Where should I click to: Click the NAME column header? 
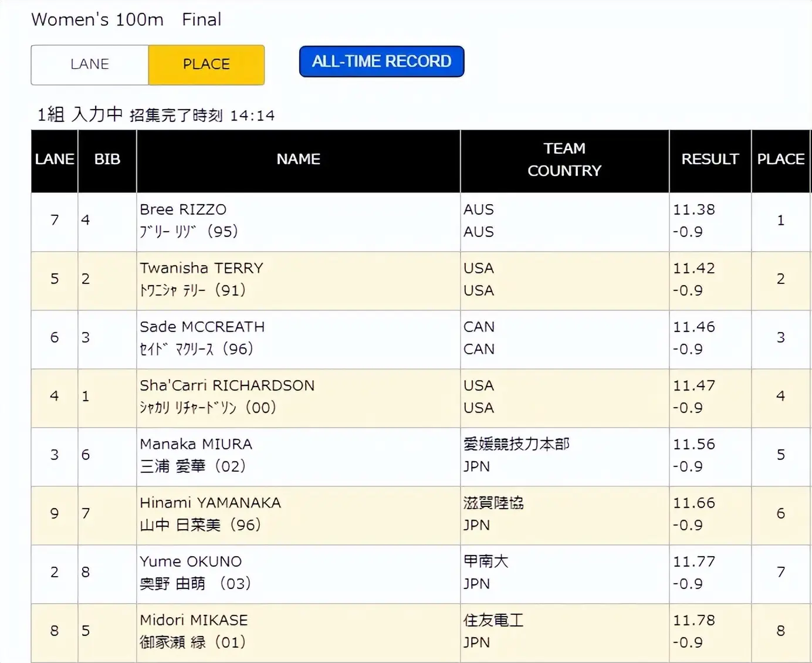[x=298, y=160]
